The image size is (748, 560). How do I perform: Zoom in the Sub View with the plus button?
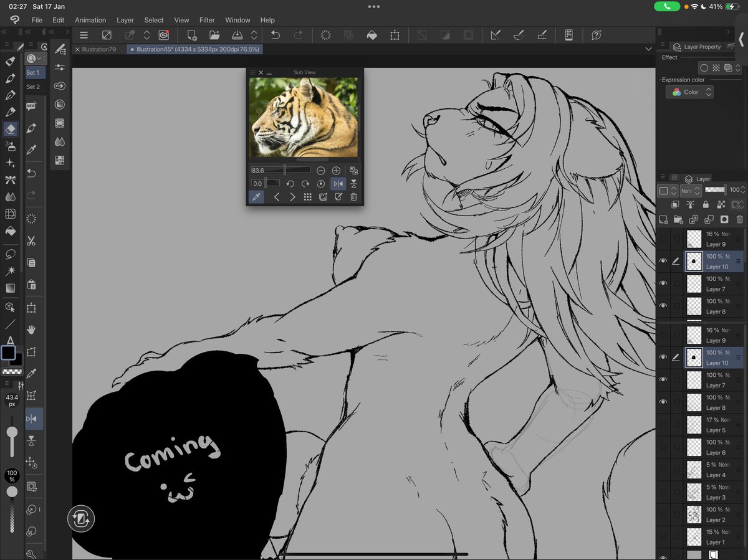pyautogui.click(x=337, y=170)
